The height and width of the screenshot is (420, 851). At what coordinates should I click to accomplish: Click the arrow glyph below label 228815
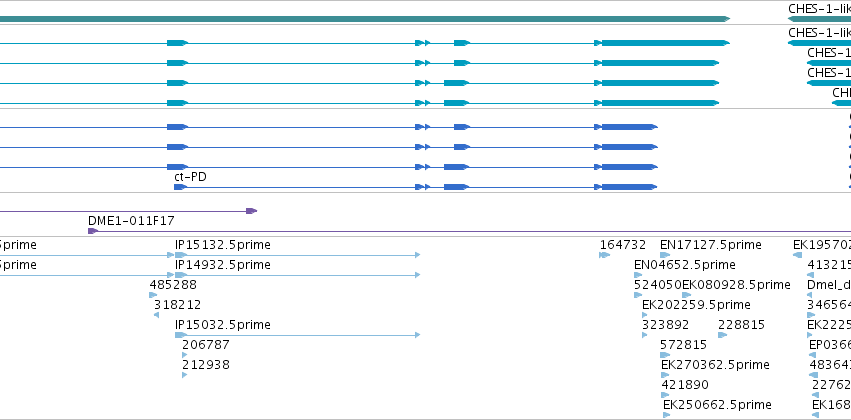click(722, 335)
